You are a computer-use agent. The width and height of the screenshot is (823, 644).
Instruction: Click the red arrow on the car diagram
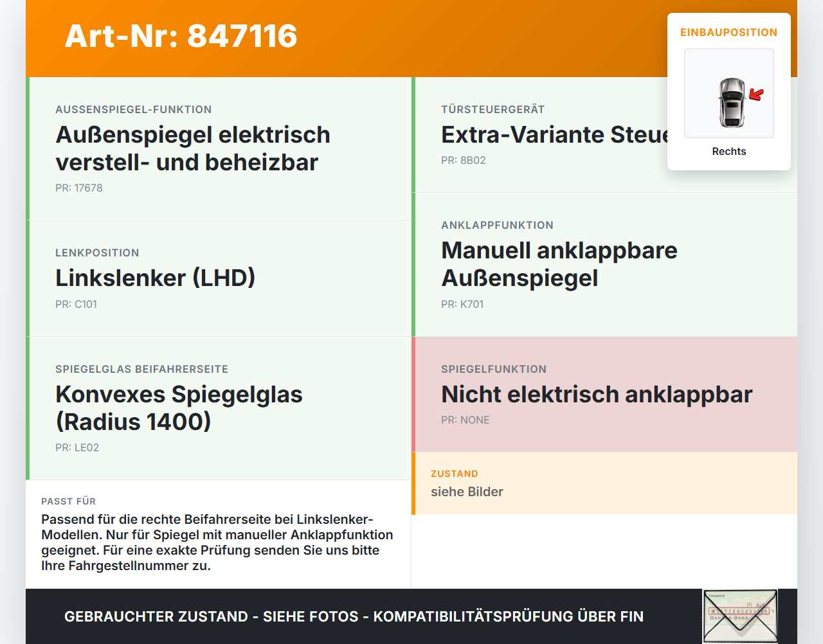click(756, 95)
